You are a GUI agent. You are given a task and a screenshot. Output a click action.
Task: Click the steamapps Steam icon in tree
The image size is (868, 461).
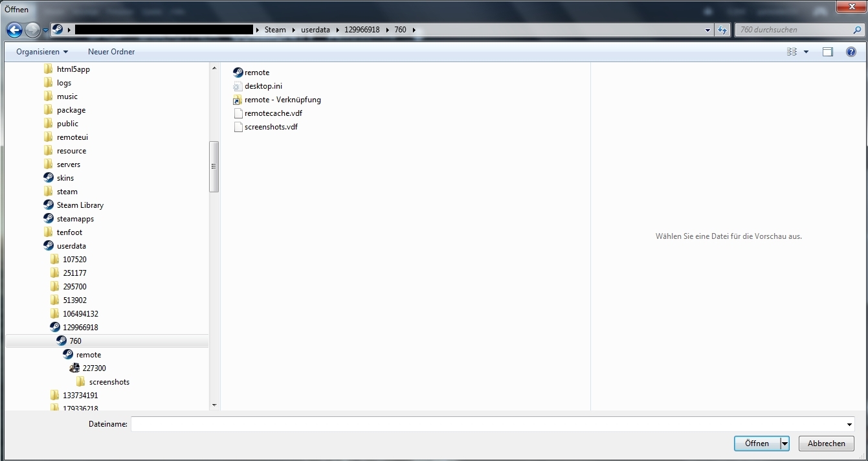click(49, 218)
